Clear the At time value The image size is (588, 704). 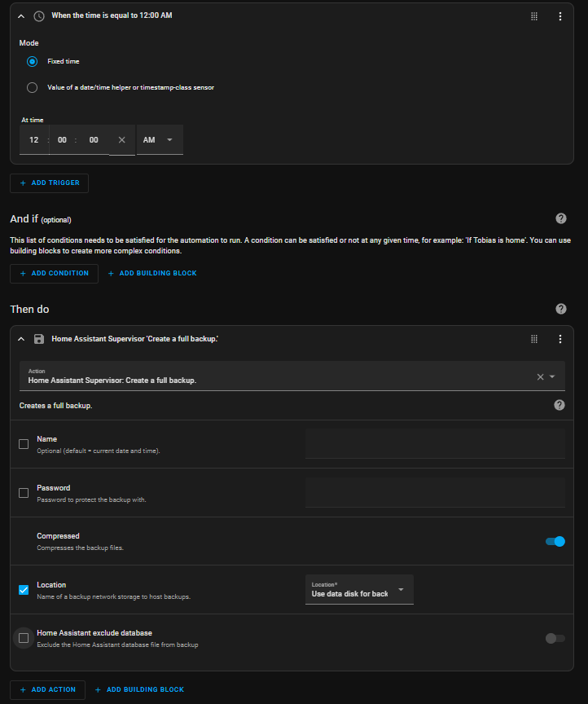click(121, 140)
